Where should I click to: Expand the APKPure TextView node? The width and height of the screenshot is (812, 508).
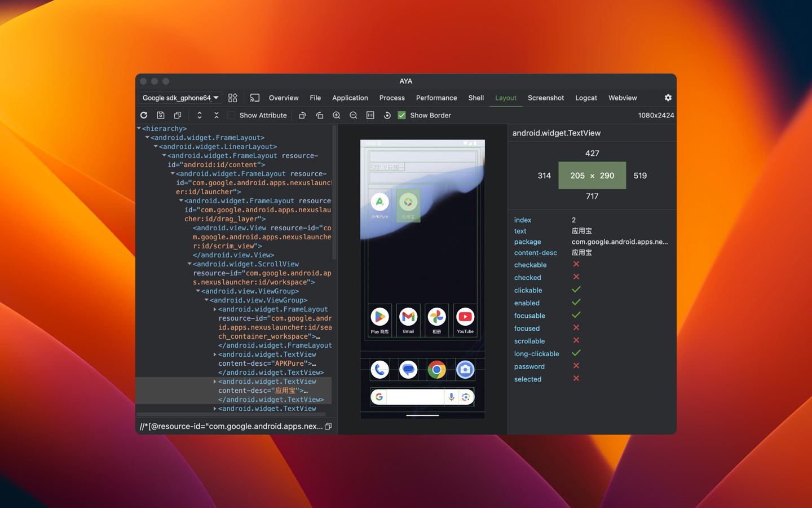pyautogui.click(x=215, y=354)
